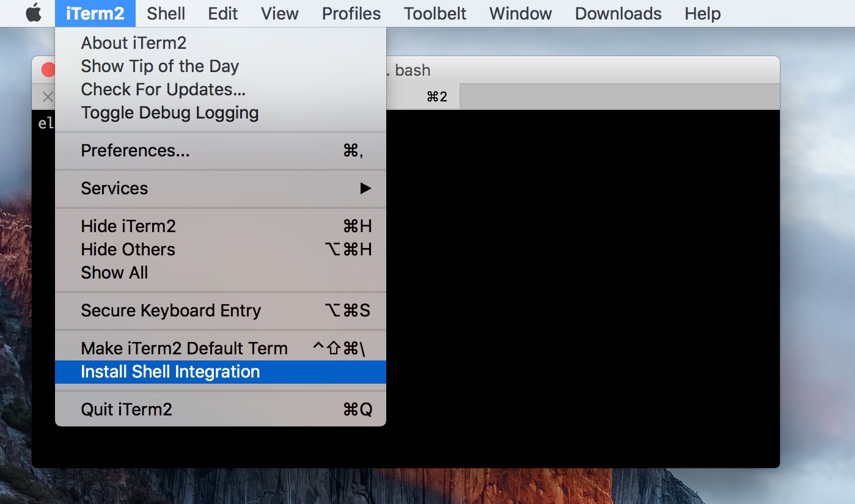Choose Hide iTerm2
The image size is (855, 504).
[x=221, y=227]
